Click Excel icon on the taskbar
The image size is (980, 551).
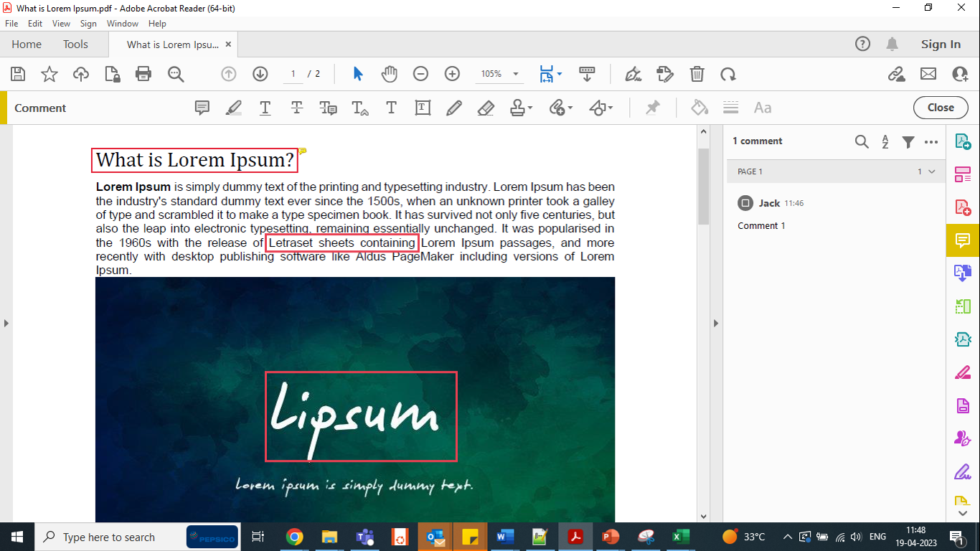pyautogui.click(x=680, y=536)
